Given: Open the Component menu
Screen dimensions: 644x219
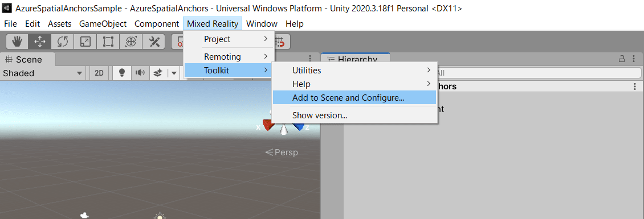Looking at the screenshot, I should click(x=157, y=24).
